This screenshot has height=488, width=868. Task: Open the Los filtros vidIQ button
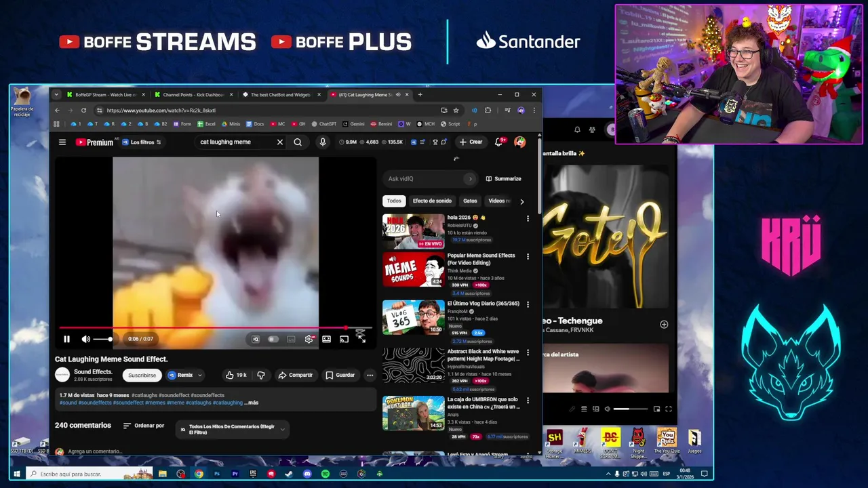[141, 142]
